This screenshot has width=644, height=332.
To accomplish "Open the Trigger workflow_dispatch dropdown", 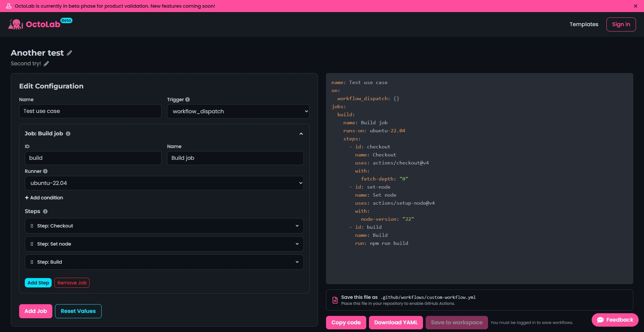I will click(x=238, y=111).
